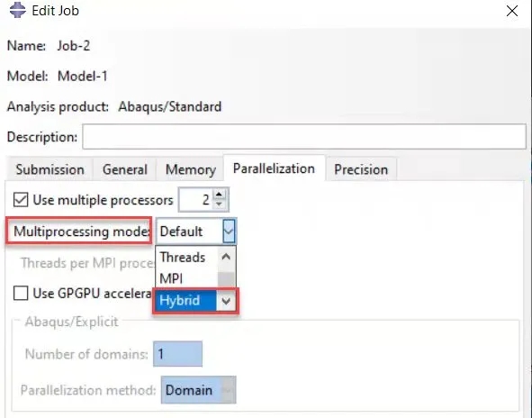Click the Parallelization tab

(x=274, y=168)
